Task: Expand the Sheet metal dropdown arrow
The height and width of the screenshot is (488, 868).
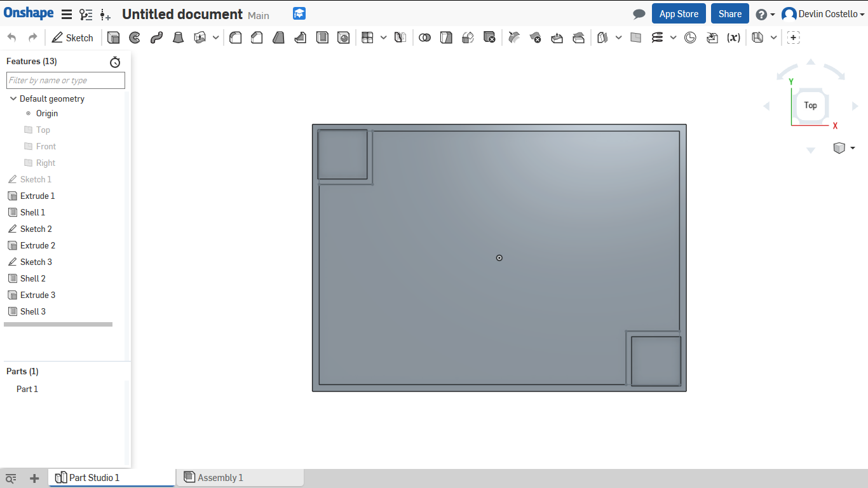Action: pos(773,37)
